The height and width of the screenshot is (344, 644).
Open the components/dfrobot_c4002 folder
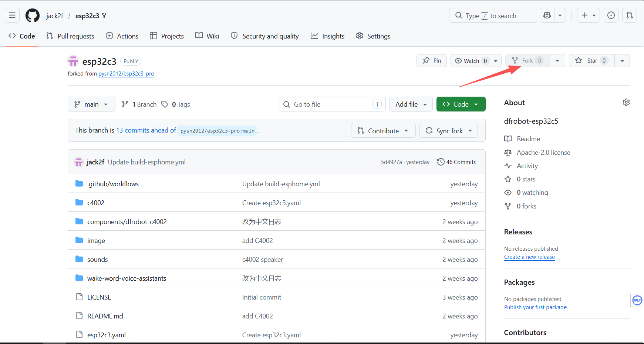click(x=127, y=222)
